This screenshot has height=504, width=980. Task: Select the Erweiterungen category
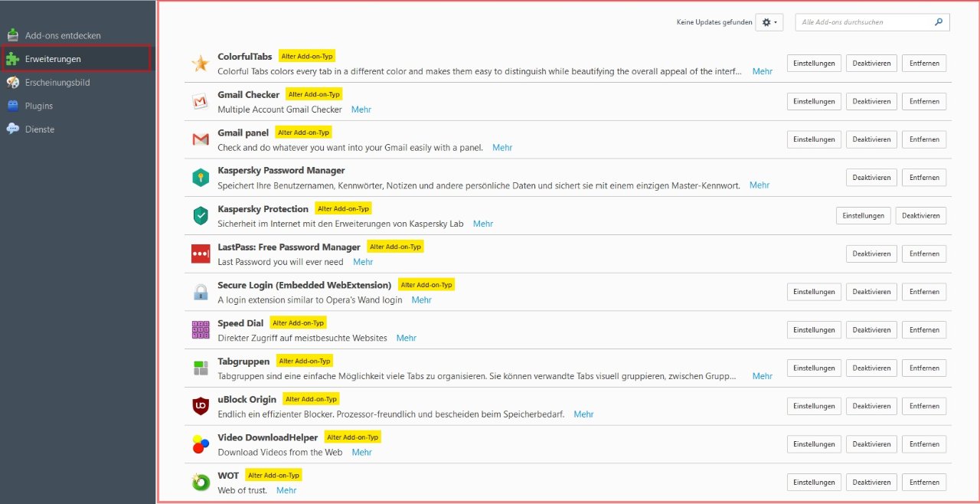tap(77, 59)
